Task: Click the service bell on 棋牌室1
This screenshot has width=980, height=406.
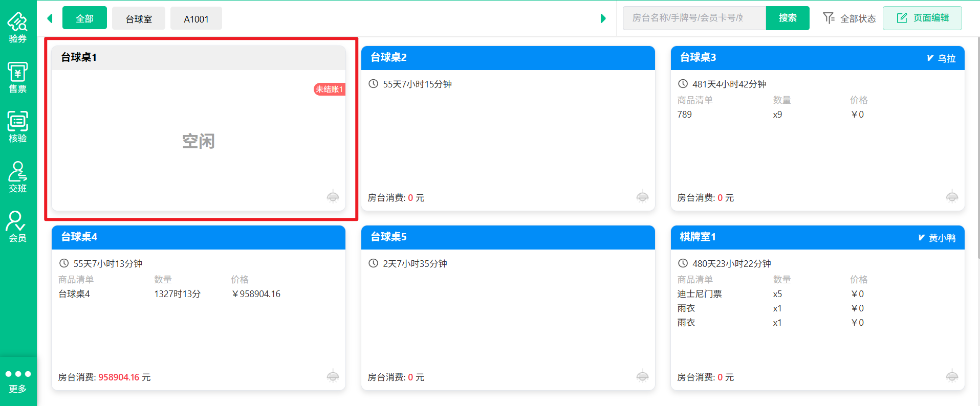Action: (952, 376)
